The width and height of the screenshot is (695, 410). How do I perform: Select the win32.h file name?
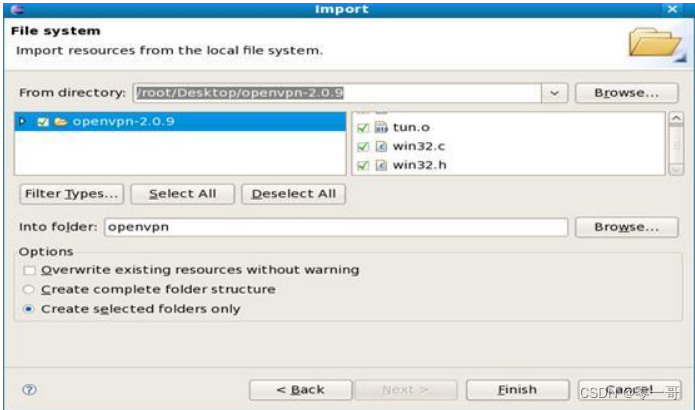[419, 165]
